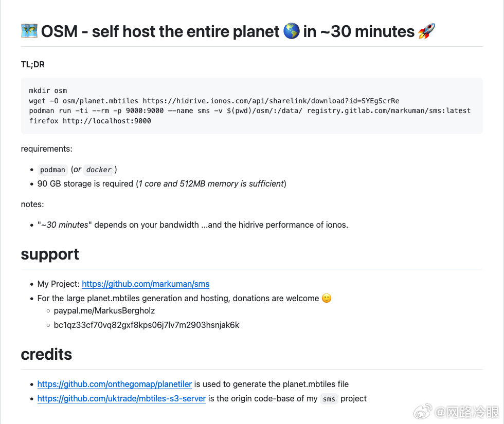Click the TL;DR bold label

pos(33,65)
